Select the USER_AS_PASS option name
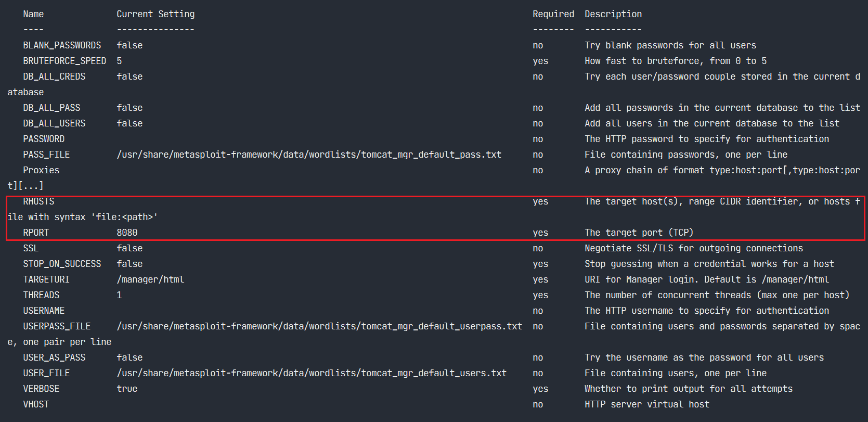 54,357
